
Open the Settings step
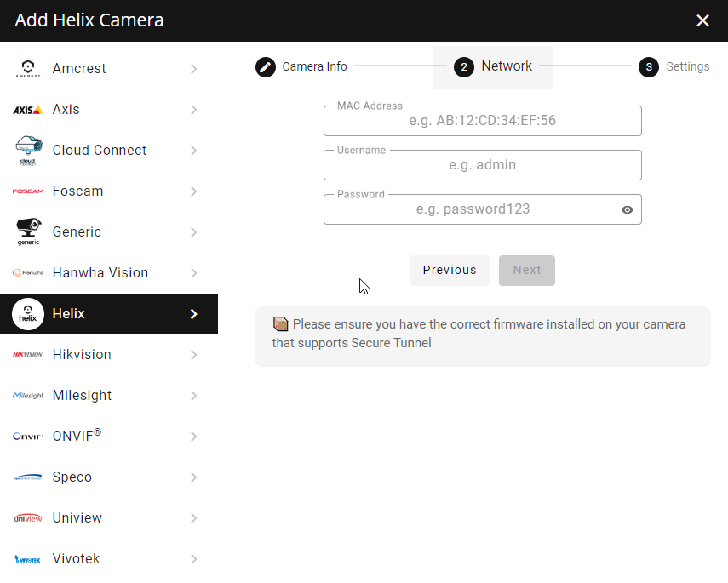pyautogui.click(x=674, y=67)
